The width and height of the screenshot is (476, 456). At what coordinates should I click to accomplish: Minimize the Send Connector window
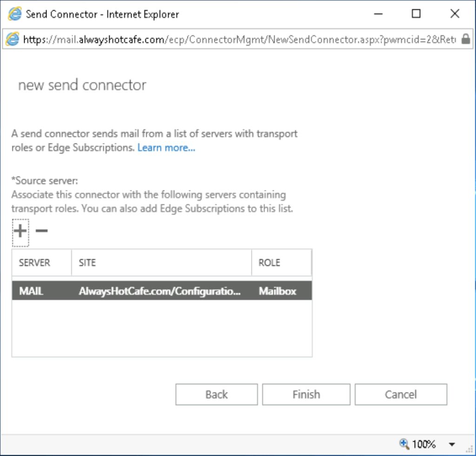pyautogui.click(x=378, y=14)
